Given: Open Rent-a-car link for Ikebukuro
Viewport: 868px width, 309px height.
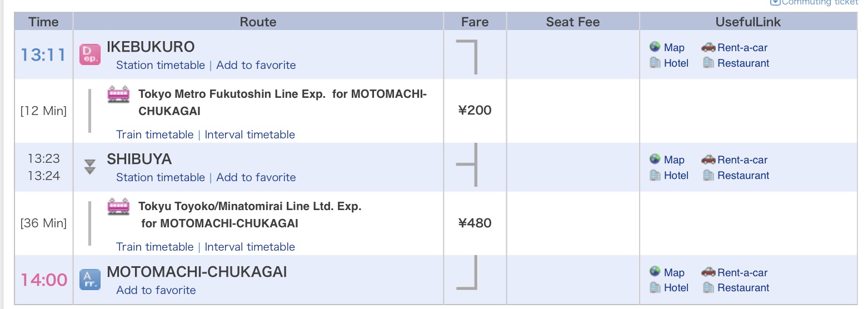Looking at the screenshot, I should (x=742, y=47).
